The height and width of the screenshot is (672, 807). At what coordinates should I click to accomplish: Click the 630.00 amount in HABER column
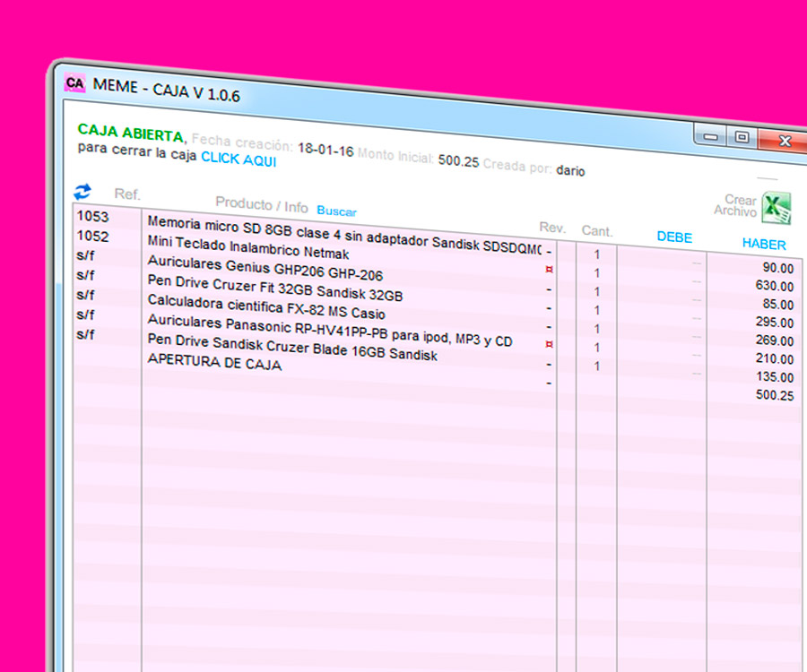point(774,287)
